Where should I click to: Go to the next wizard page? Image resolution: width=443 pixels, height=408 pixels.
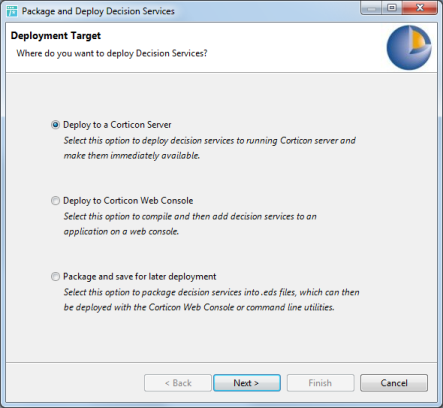247,383
